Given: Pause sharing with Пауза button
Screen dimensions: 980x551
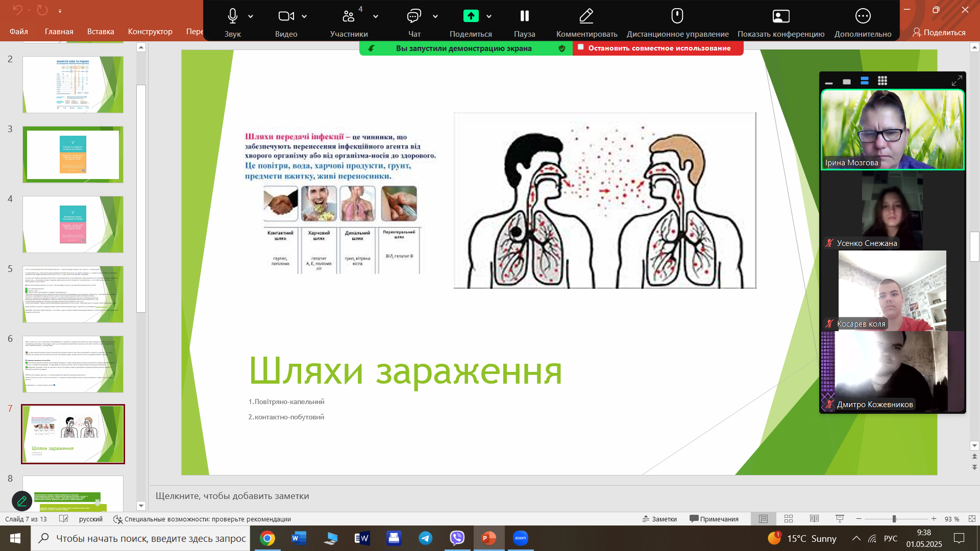Looking at the screenshot, I should [x=524, y=21].
